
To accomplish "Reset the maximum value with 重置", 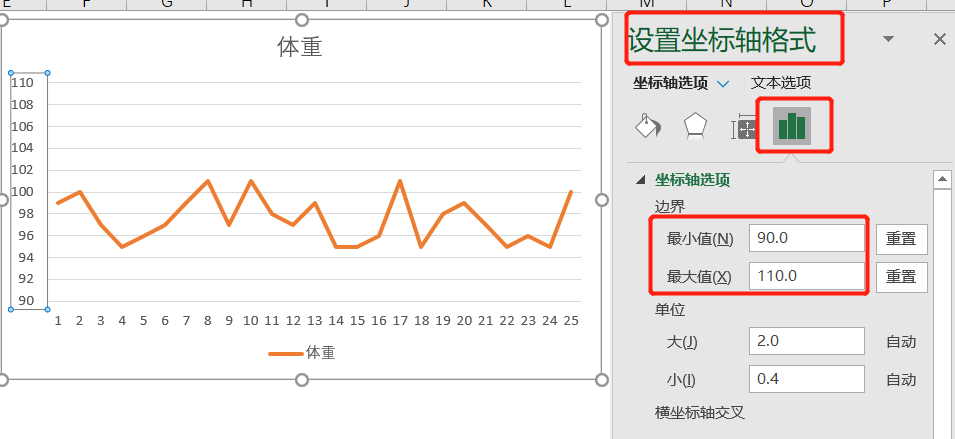I will [x=901, y=276].
